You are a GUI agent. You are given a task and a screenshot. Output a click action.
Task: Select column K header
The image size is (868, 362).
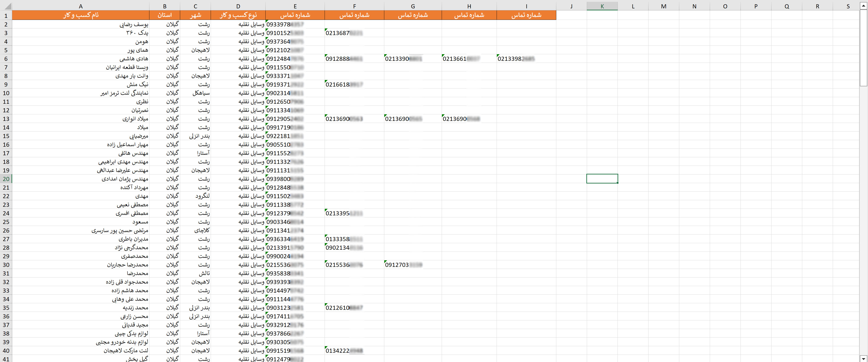click(x=602, y=6)
